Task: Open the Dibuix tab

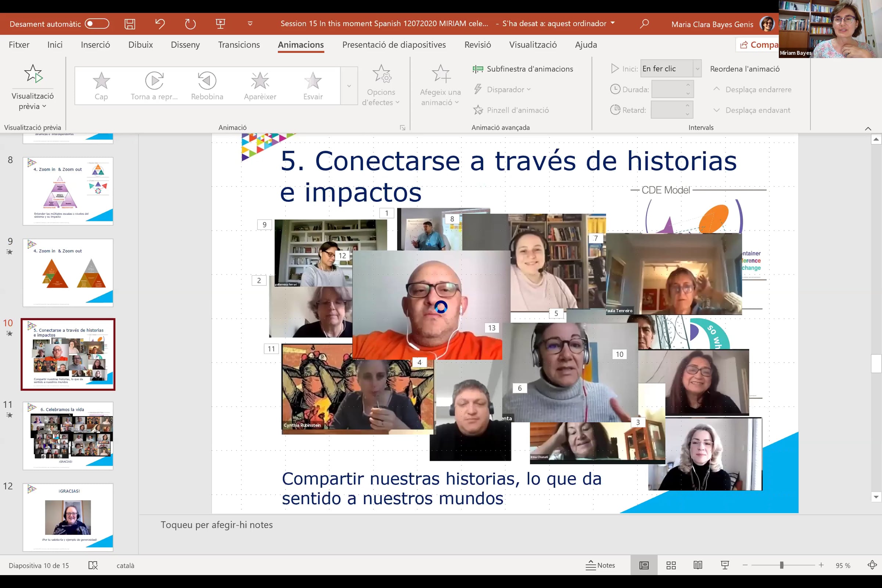Action: [141, 44]
